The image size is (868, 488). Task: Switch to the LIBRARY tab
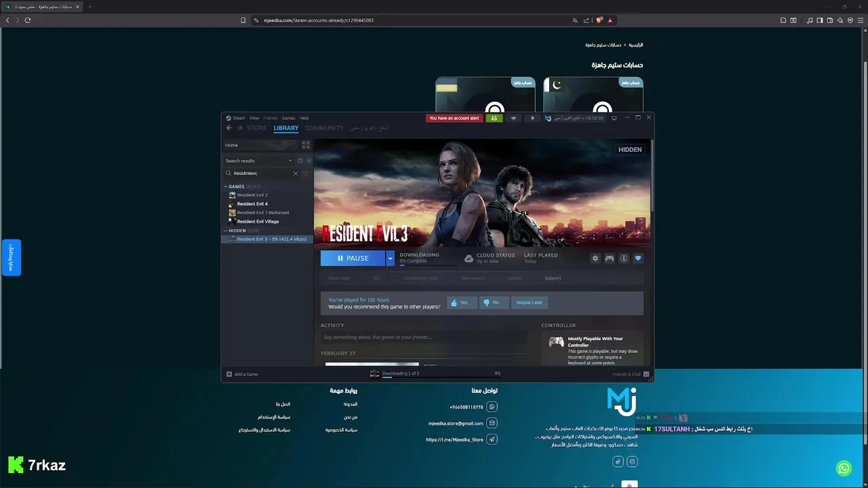pyautogui.click(x=285, y=128)
